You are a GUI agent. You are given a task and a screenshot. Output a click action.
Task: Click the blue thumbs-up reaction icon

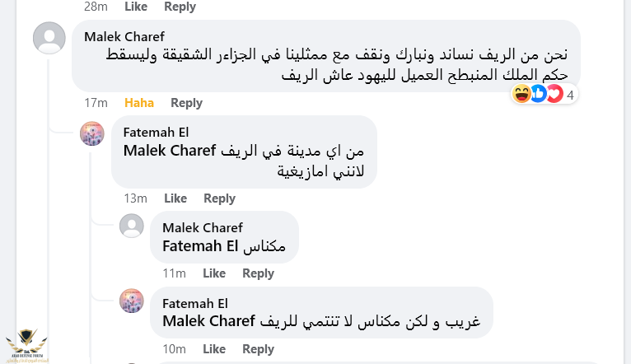[538, 95]
